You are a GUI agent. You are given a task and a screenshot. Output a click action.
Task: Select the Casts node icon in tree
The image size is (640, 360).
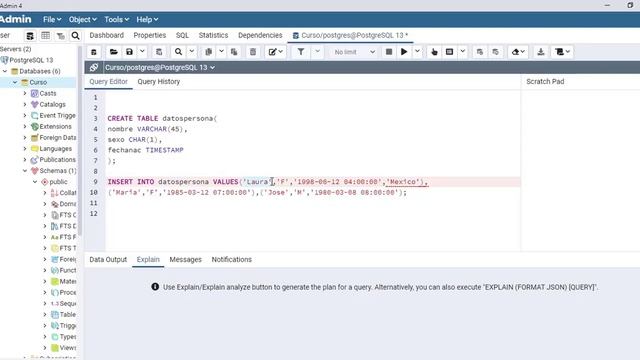click(x=35, y=93)
